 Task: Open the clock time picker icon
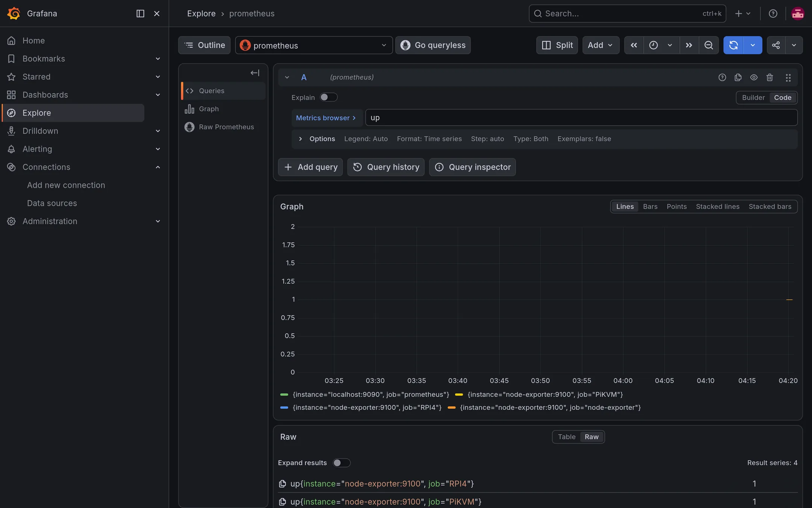tap(654, 45)
